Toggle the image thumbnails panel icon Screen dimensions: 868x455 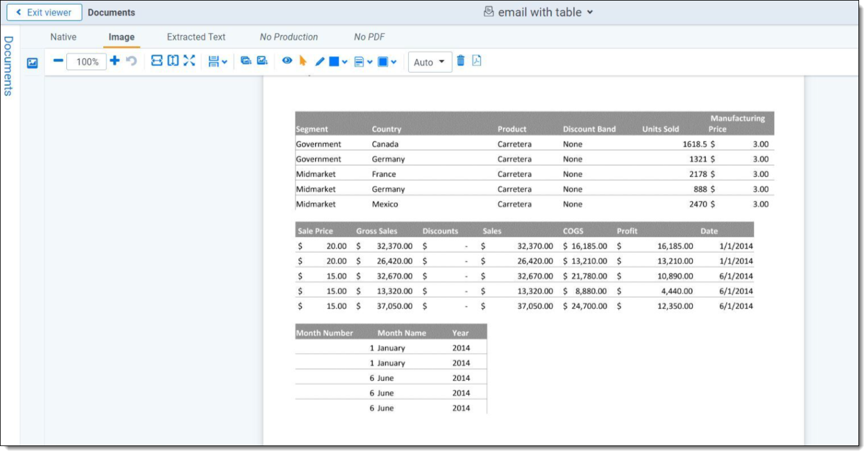coord(32,63)
